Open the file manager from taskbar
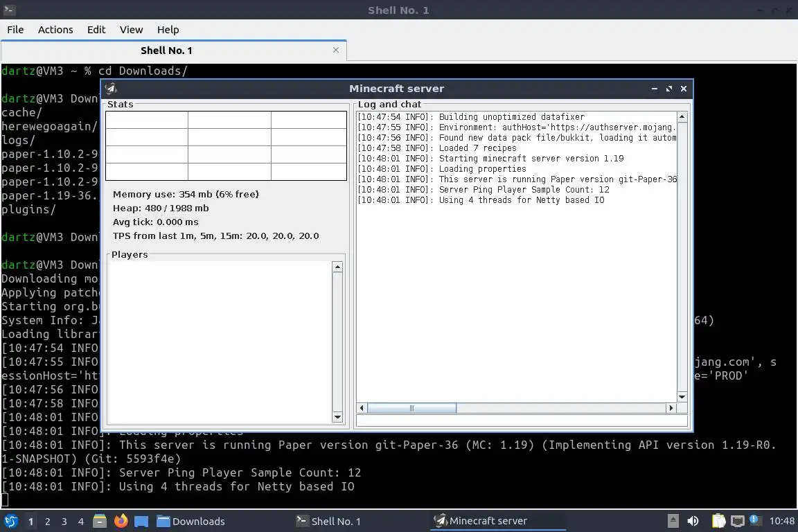This screenshot has width=798, height=532. click(x=100, y=521)
